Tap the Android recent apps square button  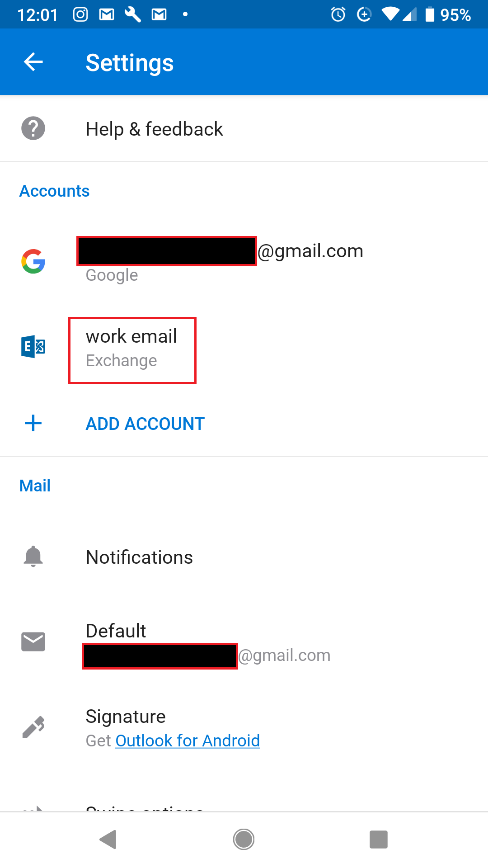click(379, 840)
